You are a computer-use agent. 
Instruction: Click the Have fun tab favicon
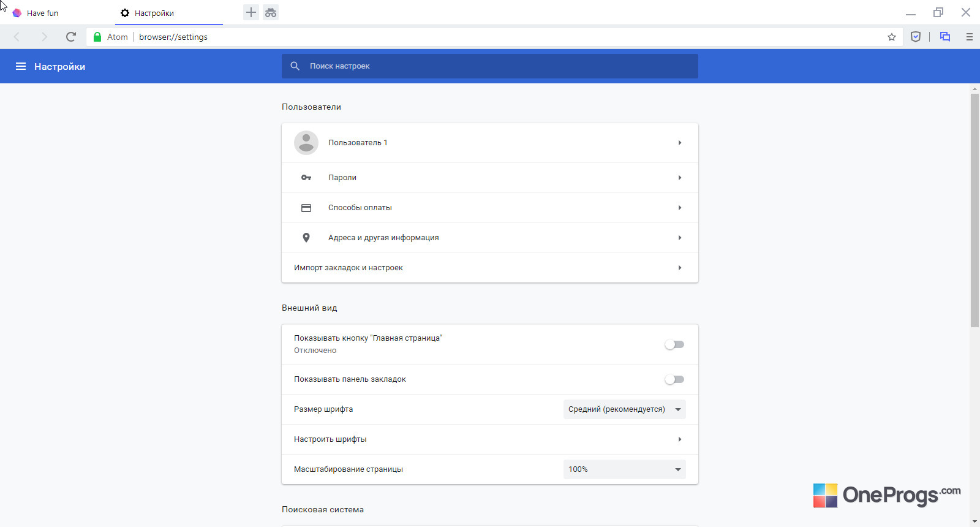click(17, 13)
